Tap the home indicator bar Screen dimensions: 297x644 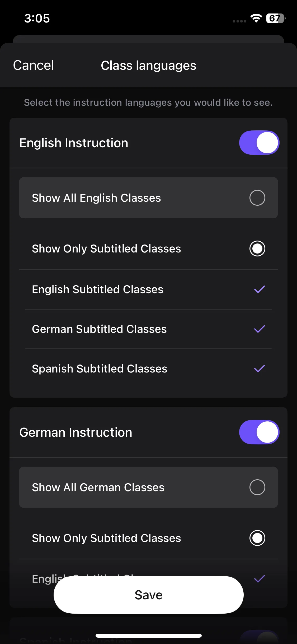(x=148, y=636)
